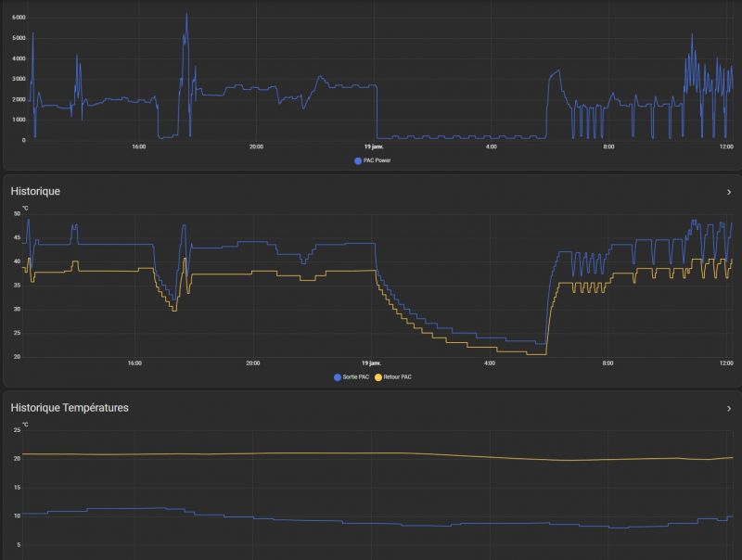Click 12:00 label on PAC Power chart
Image resolution: width=742 pixels, height=560 pixels.
[x=726, y=146]
